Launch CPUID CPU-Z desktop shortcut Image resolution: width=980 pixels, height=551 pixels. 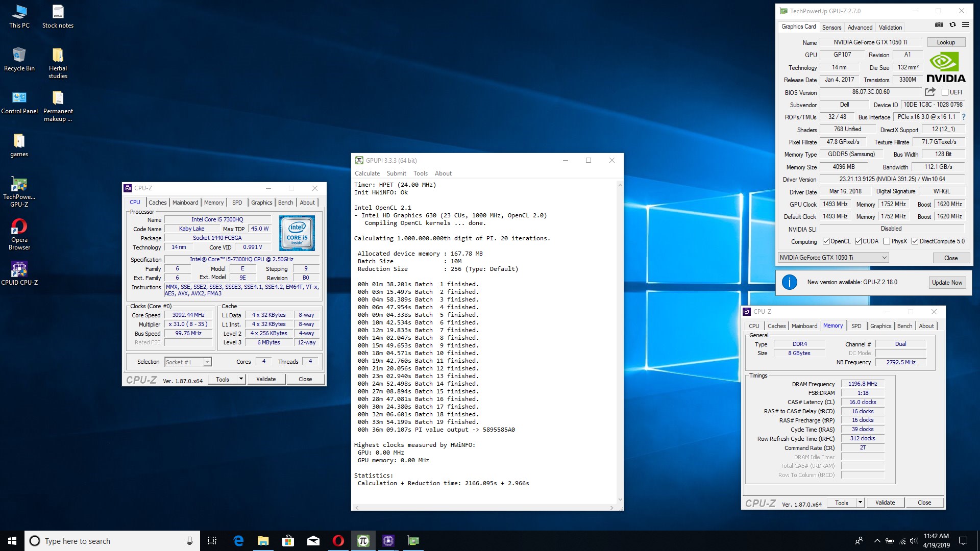click(19, 273)
